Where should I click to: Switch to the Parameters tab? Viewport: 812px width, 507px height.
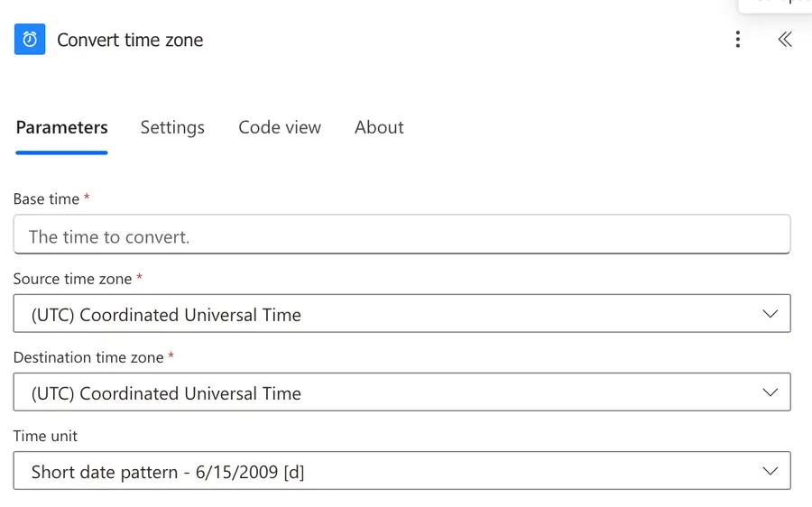click(61, 127)
